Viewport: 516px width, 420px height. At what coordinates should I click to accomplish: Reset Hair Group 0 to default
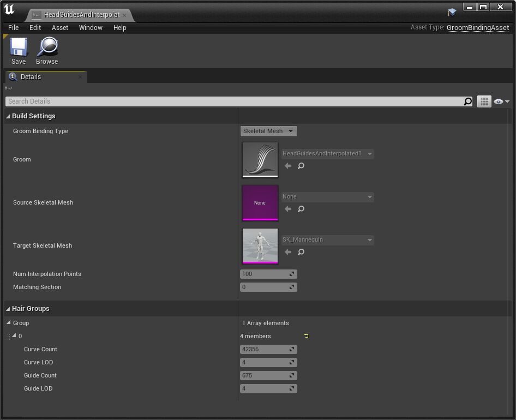click(306, 336)
